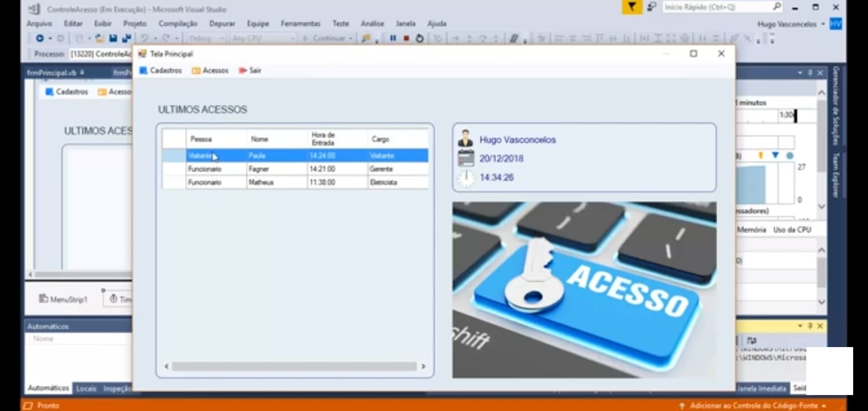
Task: Click the notifications filter flag icon
Action: [632, 7]
